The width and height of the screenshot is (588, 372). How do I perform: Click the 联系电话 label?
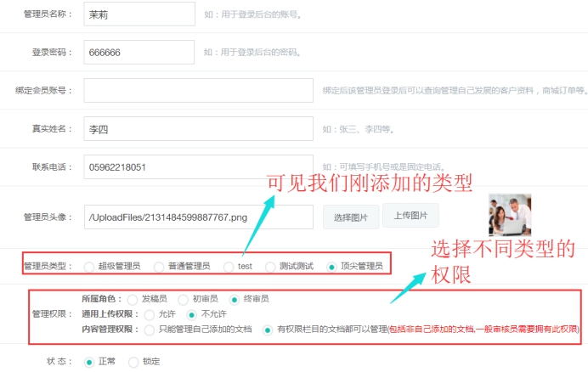52,166
